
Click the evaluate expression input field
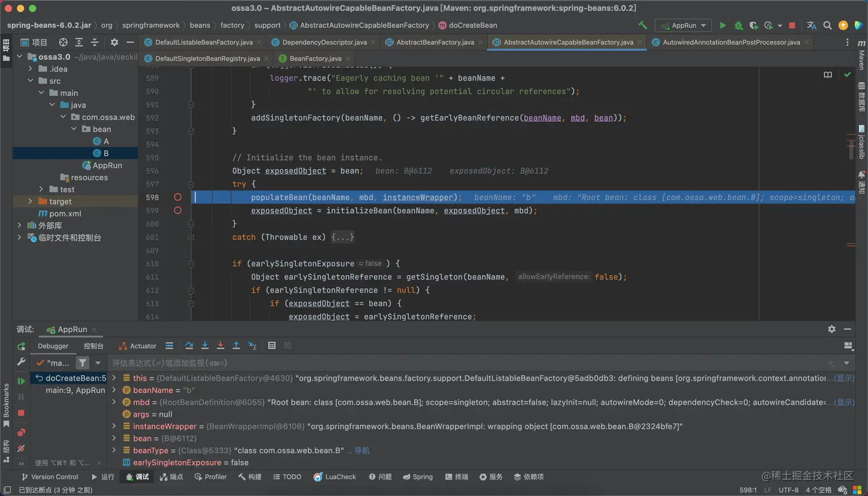(x=465, y=363)
